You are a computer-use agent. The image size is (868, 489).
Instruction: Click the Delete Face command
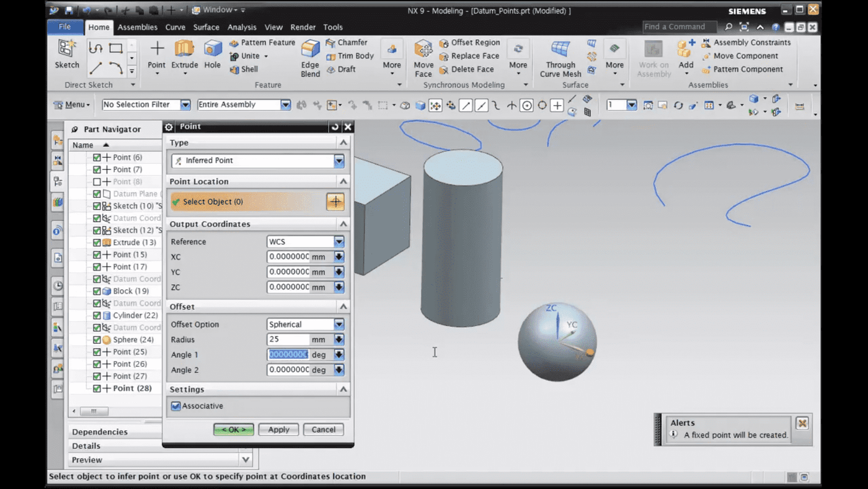pos(466,70)
